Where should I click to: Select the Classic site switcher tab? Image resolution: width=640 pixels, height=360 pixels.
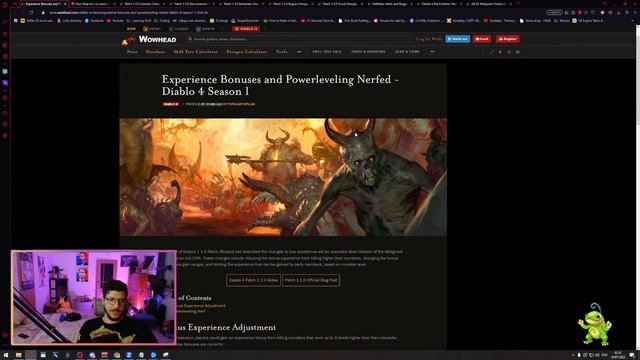[178, 29]
